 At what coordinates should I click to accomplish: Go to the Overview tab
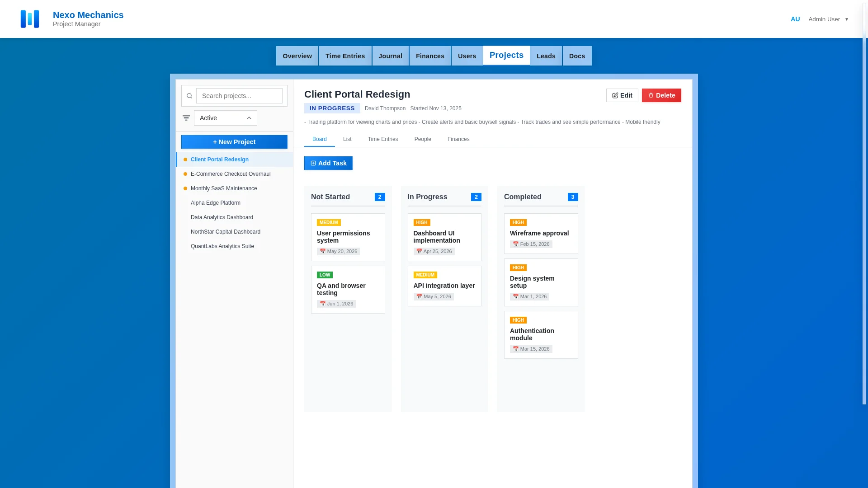tap(297, 56)
